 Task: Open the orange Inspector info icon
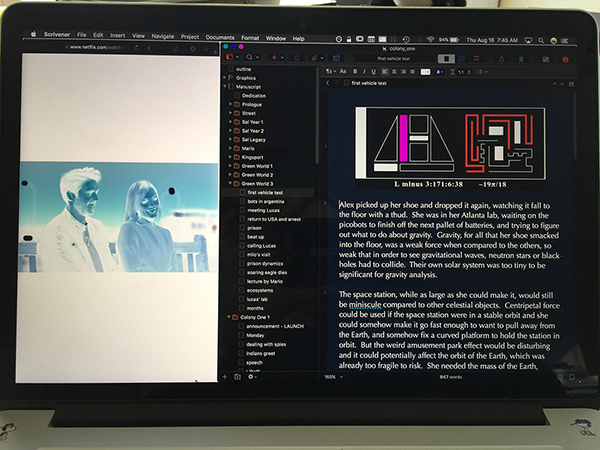[565, 60]
